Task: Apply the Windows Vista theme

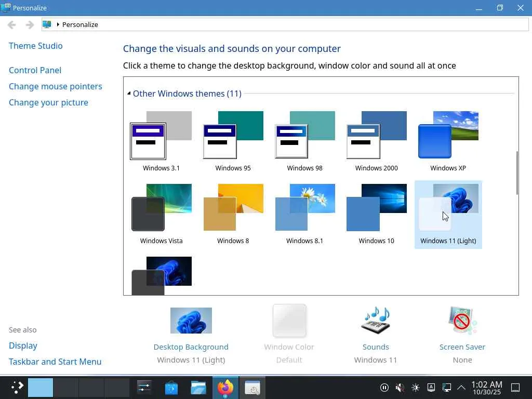Action: [161, 215]
